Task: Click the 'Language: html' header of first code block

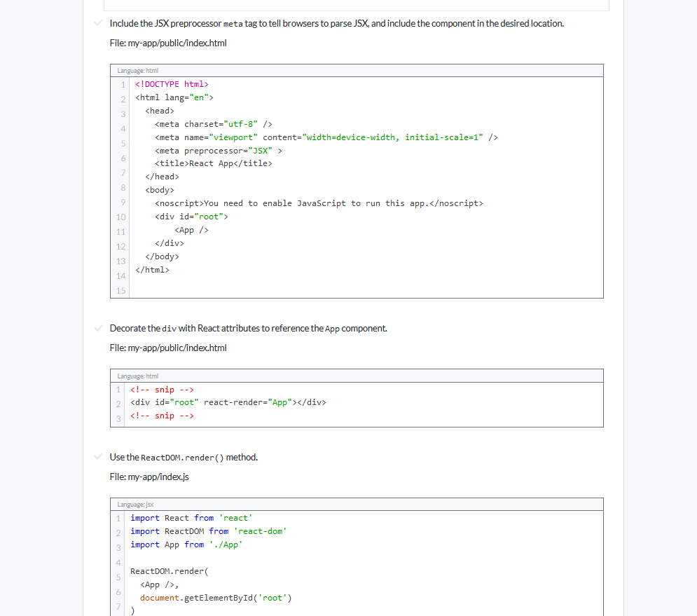Action: (137, 70)
